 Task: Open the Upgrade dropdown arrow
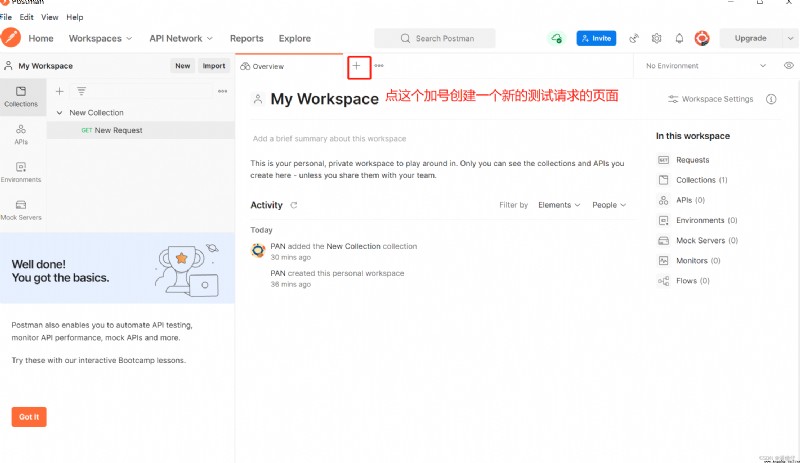click(x=790, y=38)
